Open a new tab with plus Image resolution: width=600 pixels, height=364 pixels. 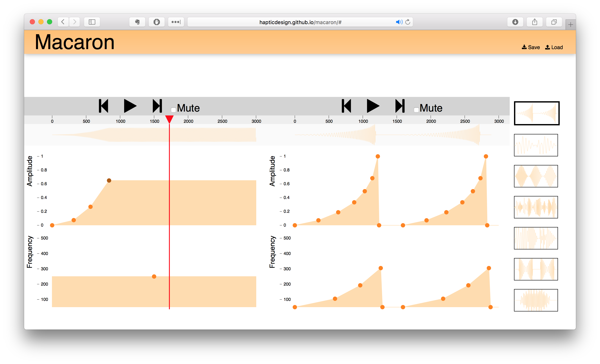pyautogui.click(x=570, y=25)
